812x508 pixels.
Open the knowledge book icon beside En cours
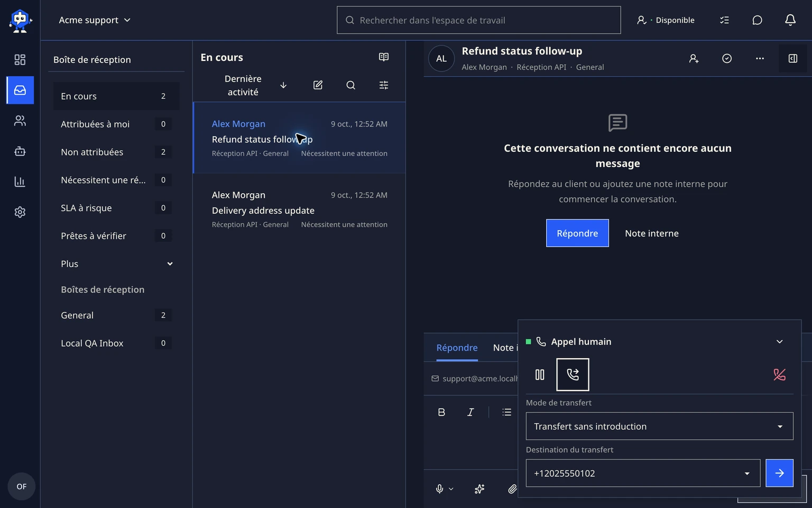(x=384, y=57)
